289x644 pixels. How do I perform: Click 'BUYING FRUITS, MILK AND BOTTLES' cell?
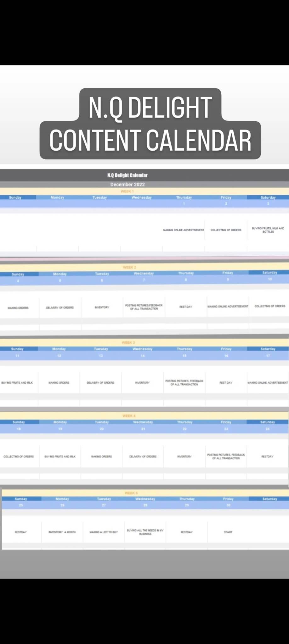(x=268, y=230)
